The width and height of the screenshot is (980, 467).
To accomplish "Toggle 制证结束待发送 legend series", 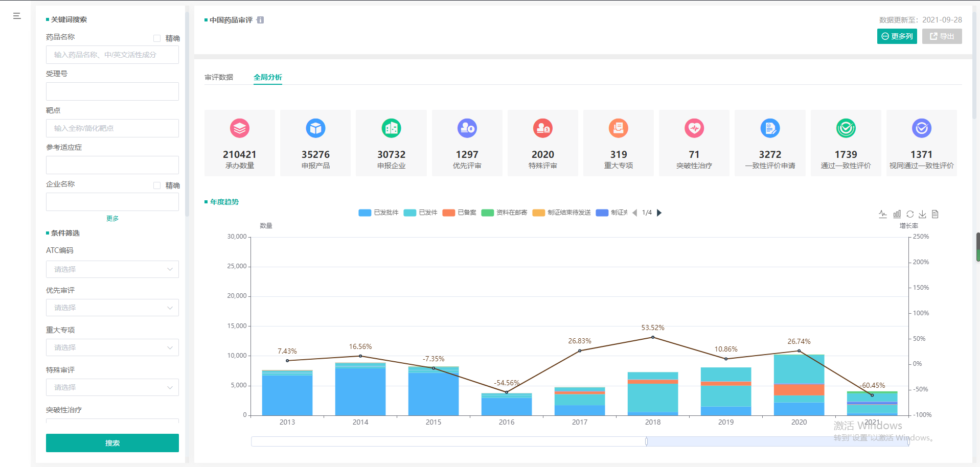I will pyautogui.click(x=561, y=213).
